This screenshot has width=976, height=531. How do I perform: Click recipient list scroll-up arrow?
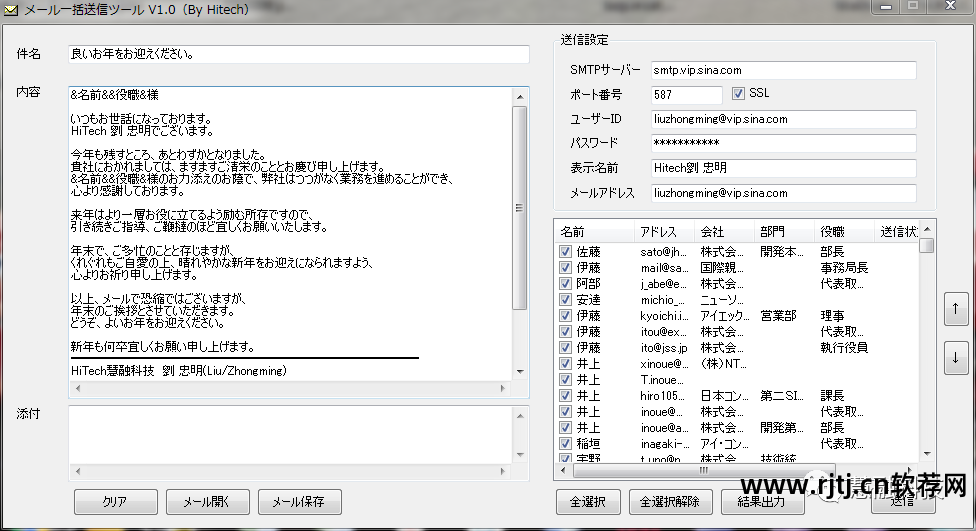pyautogui.click(x=927, y=229)
